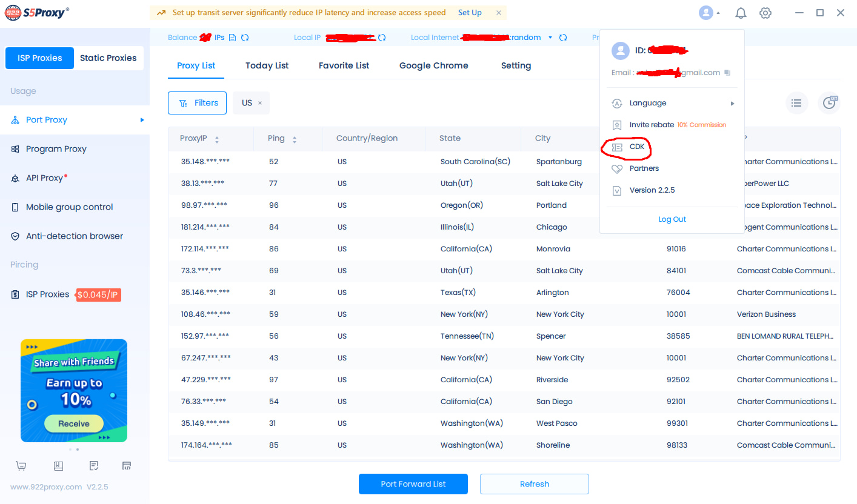The width and height of the screenshot is (857, 504).
Task: Click the notification bell icon
Action: coord(741,13)
